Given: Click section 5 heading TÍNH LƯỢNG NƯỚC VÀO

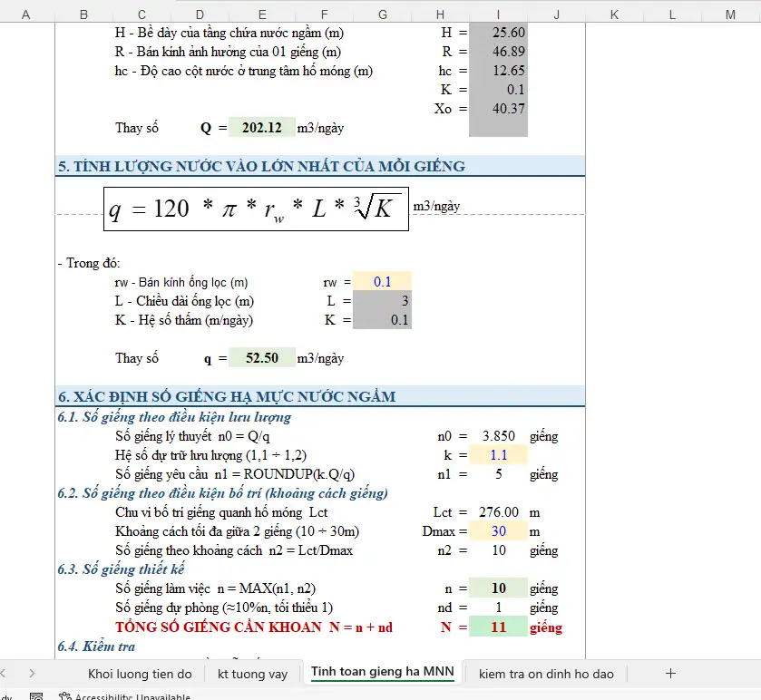Looking at the screenshot, I should point(262,167).
